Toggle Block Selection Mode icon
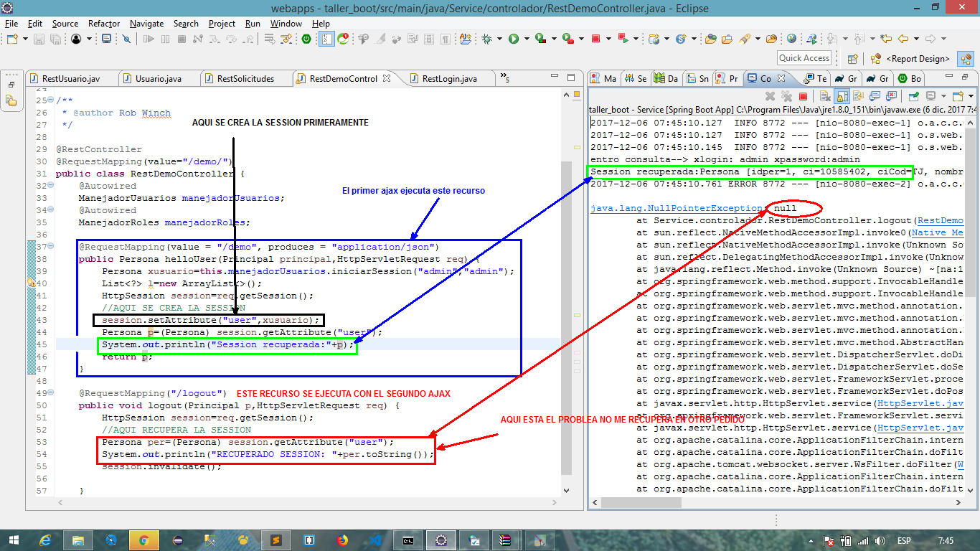The image size is (980, 551). 428,39
